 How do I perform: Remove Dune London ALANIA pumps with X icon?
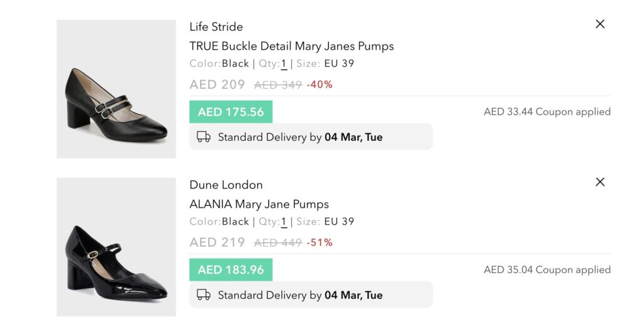599,182
